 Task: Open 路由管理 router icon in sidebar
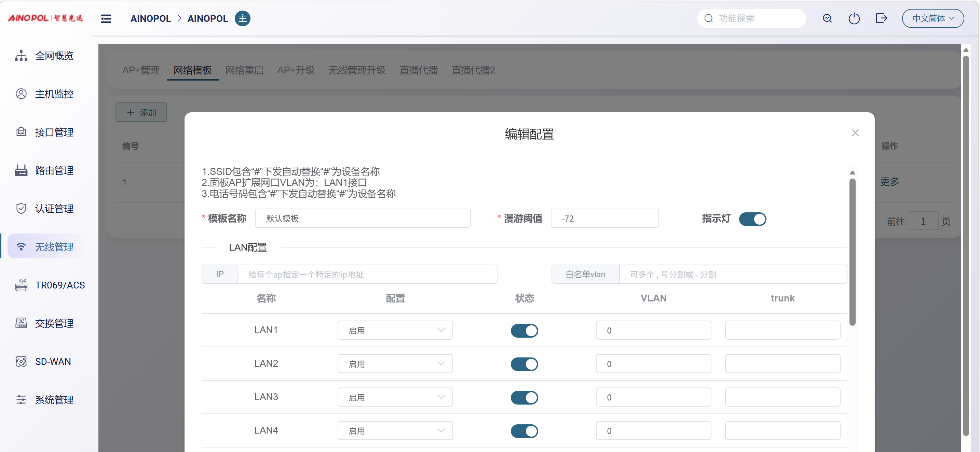point(21,170)
